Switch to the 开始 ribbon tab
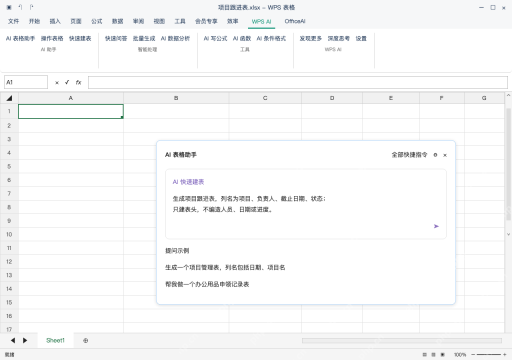The image size is (512, 360). 34,21
